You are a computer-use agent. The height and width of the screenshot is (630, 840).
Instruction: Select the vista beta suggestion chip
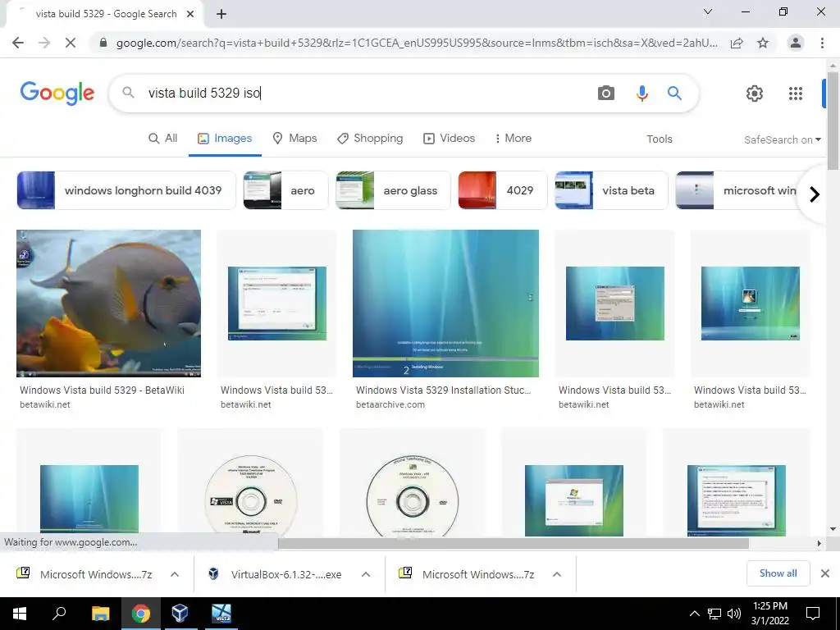tap(611, 190)
